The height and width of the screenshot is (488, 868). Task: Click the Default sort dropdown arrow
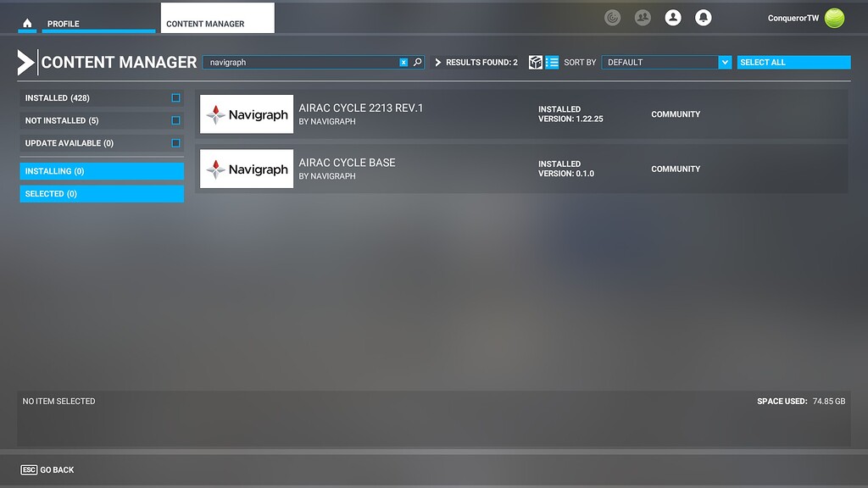click(725, 62)
